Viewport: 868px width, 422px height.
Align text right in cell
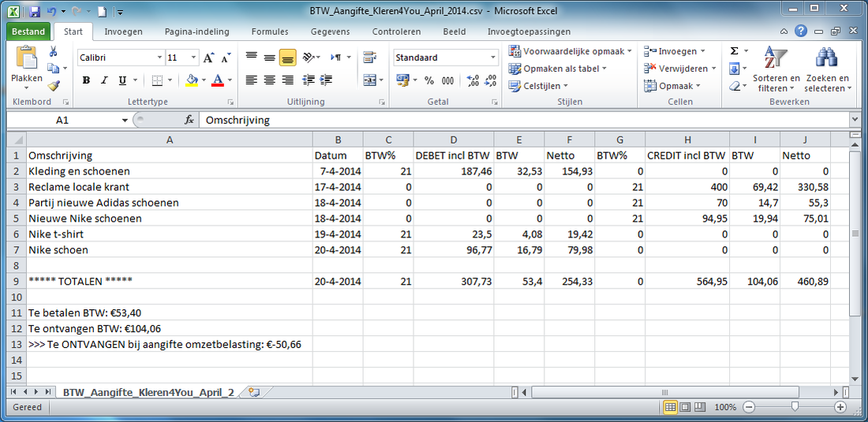287,80
